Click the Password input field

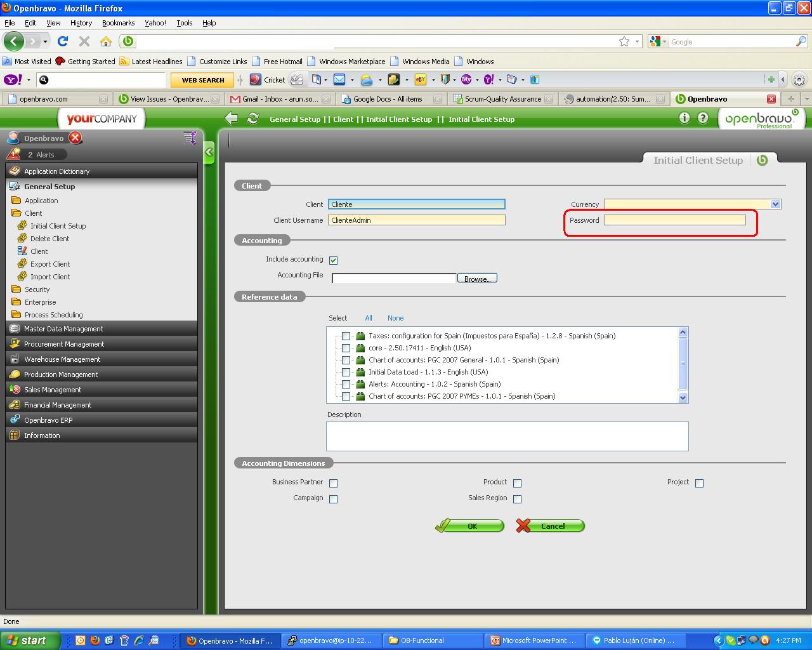[674, 220]
